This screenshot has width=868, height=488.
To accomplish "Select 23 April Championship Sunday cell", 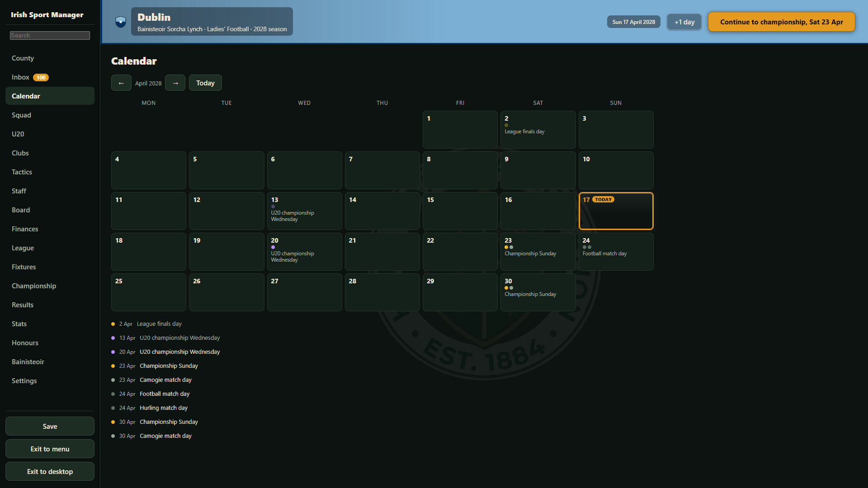I will point(538,252).
